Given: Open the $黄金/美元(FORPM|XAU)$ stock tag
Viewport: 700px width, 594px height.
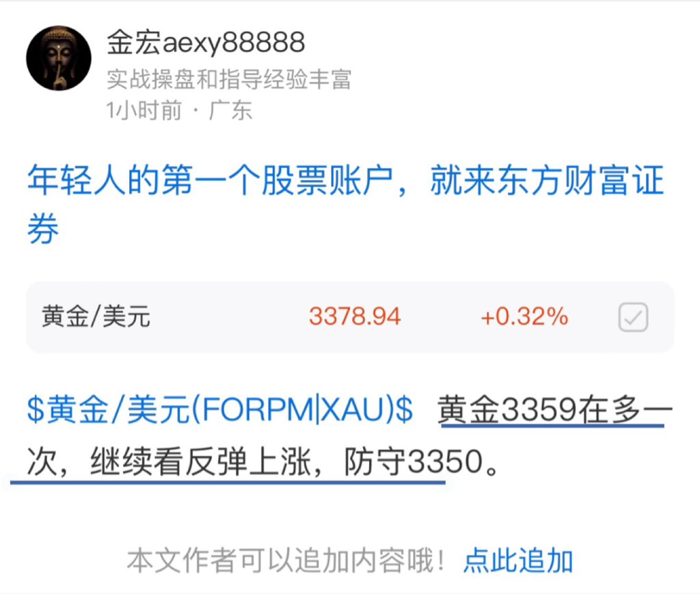Looking at the screenshot, I should [219, 409].
